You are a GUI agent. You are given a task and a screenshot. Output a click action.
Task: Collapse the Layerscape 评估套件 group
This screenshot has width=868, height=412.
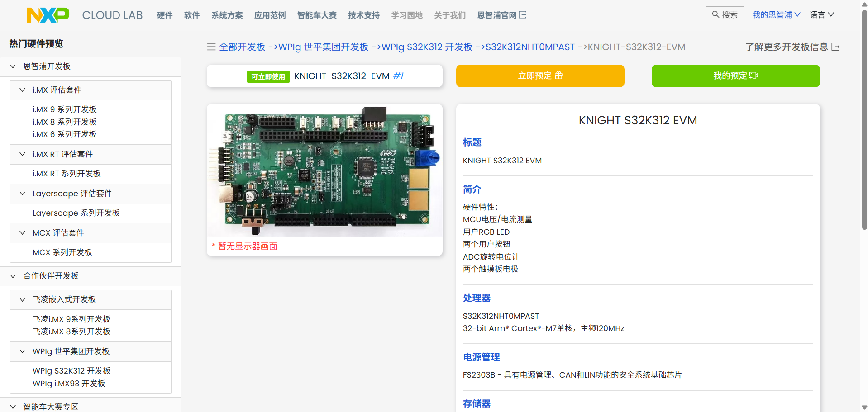coord(22,194)
